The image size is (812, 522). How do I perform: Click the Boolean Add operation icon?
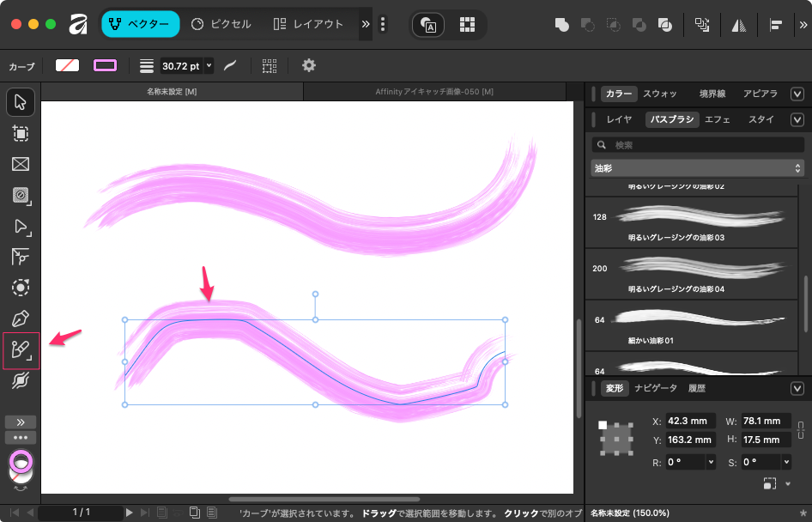pos(561,25)
